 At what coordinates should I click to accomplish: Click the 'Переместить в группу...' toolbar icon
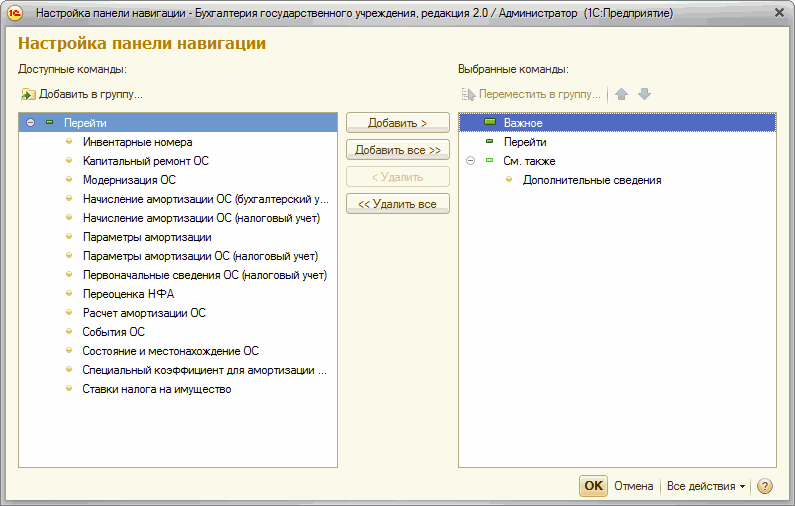coord(468,94)
